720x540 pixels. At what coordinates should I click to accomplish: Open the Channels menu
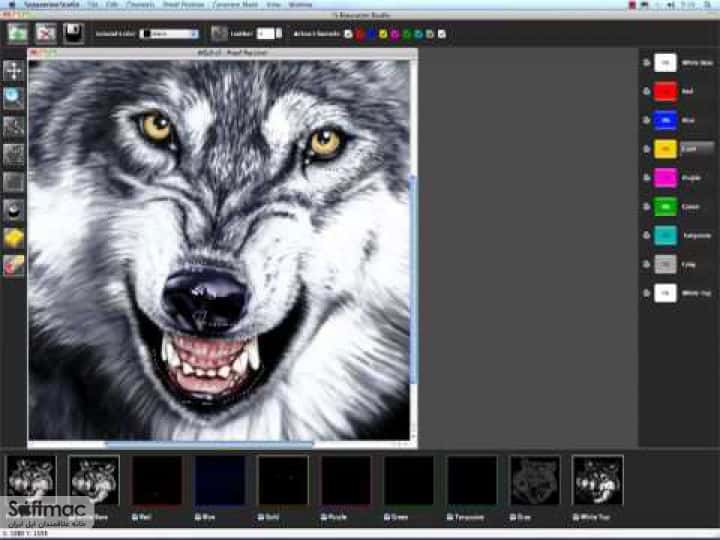tap(140, 5)
